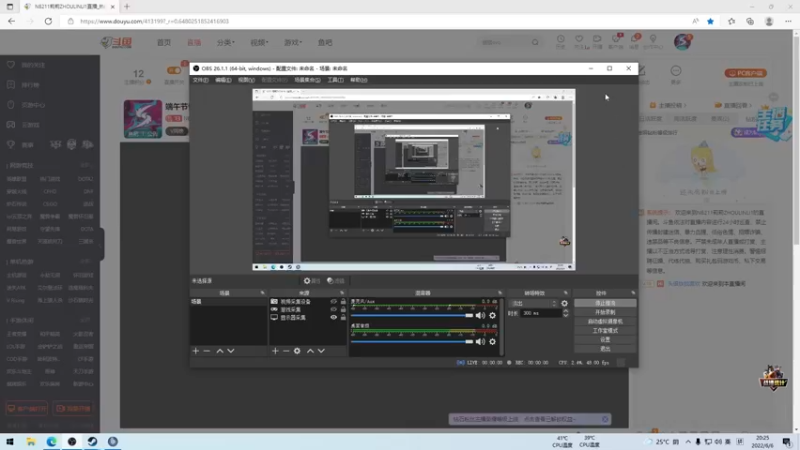This screenshot has width=800, height=450.
Task: Pop out scenes dock panel icon
Action: coord(263,293)
